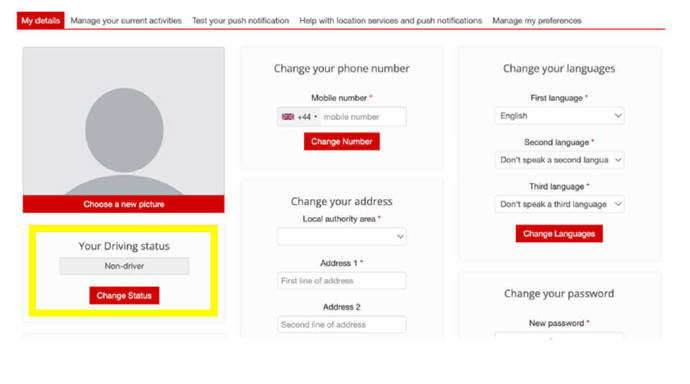Open the First language dropdown showing English

(x=559, y=116)
